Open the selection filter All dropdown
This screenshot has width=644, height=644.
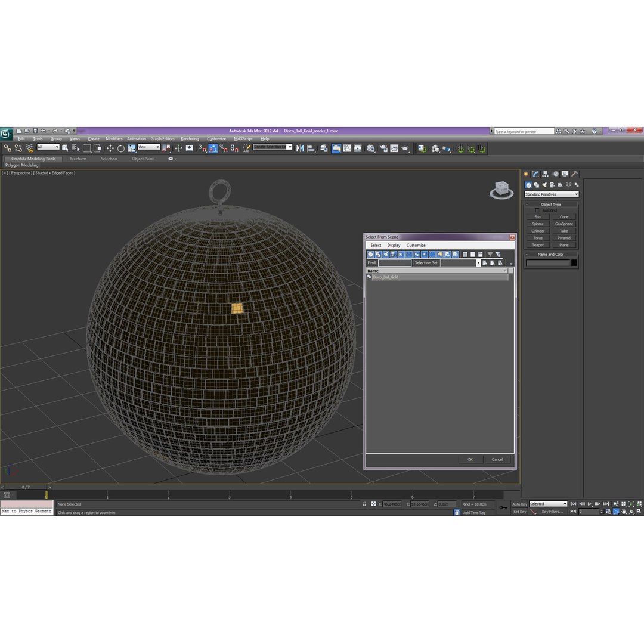click(48, 147)
